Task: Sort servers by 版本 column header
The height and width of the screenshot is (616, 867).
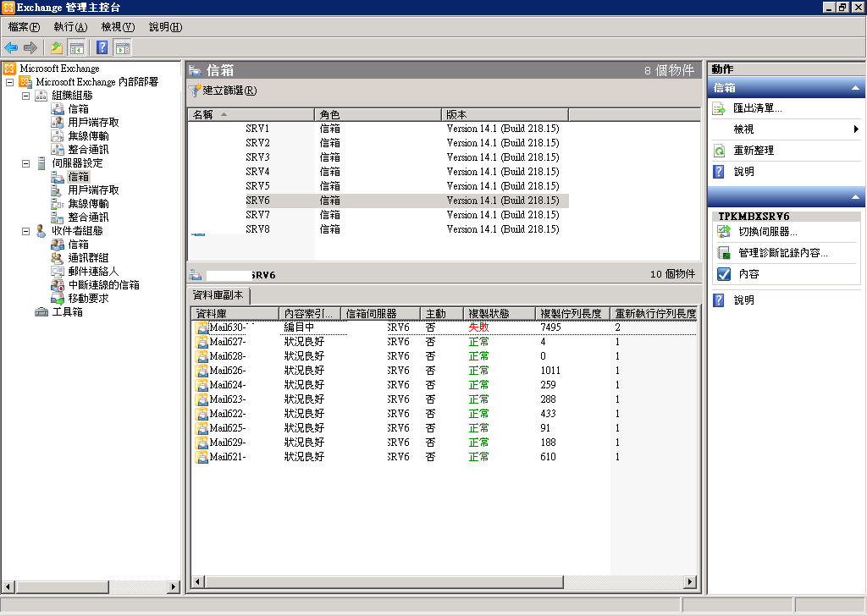Action: [x=505, y=114]
